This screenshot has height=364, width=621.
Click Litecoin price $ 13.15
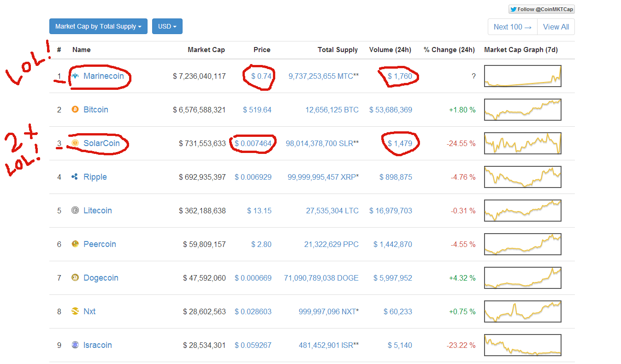coord(260,211)
